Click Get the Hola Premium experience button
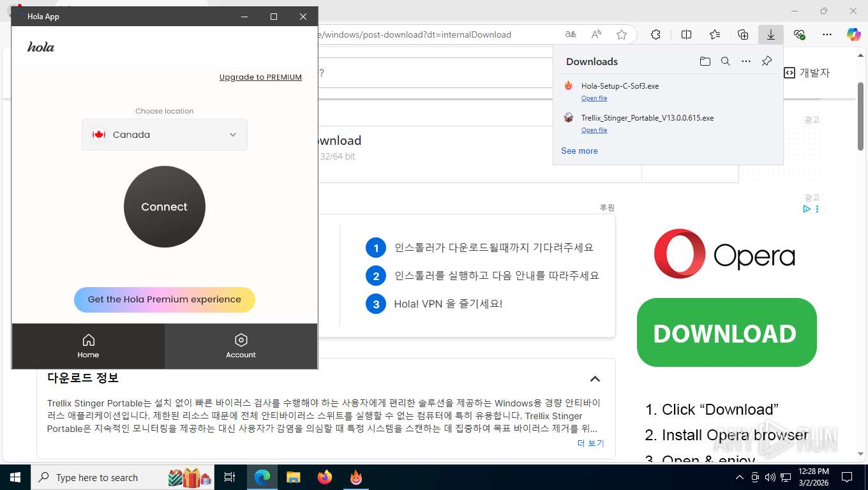Screen dimensions: 868x490 point(164,299)
